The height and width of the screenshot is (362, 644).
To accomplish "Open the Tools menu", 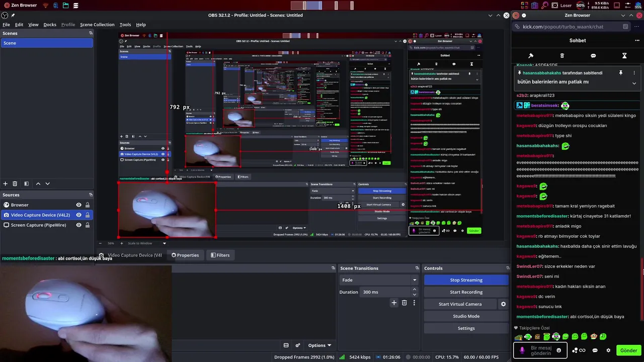I will [x=125, y=25].
